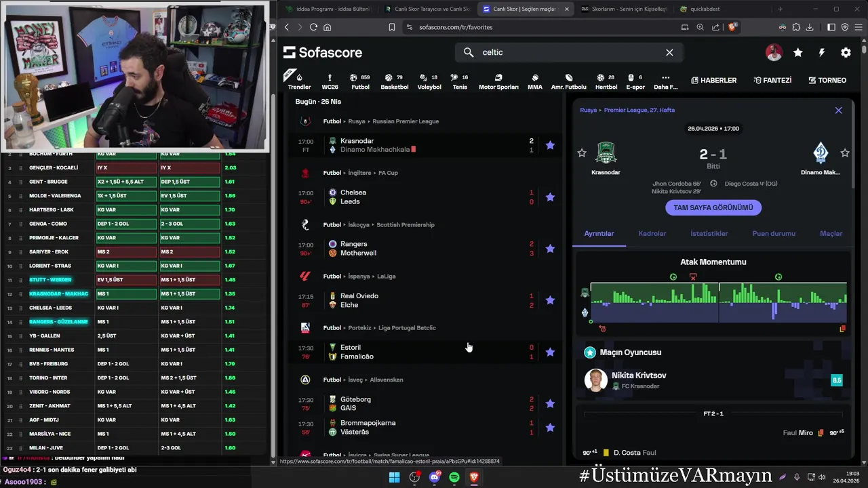Click the TAM SAYFA GÖRÜNÜMÜ button
The width and height of the screenshot is (868, 488).
coord(713,207)
